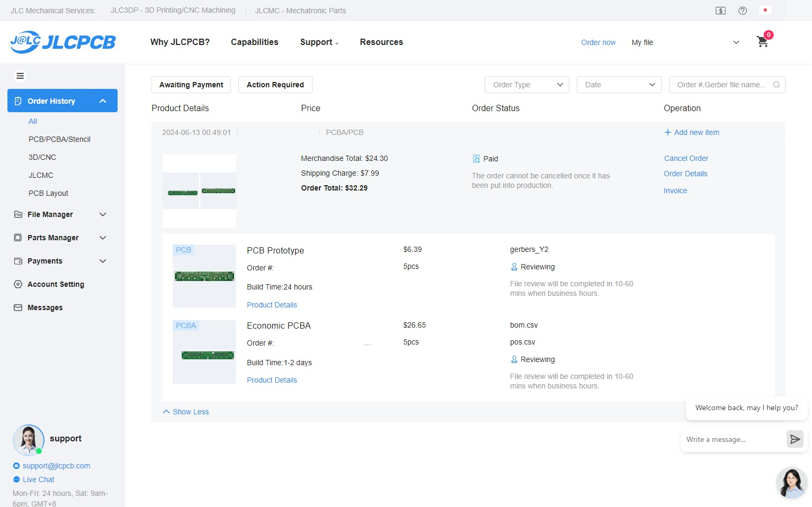Toggle the sidebar hamburger menu icon

click(20, 76)
